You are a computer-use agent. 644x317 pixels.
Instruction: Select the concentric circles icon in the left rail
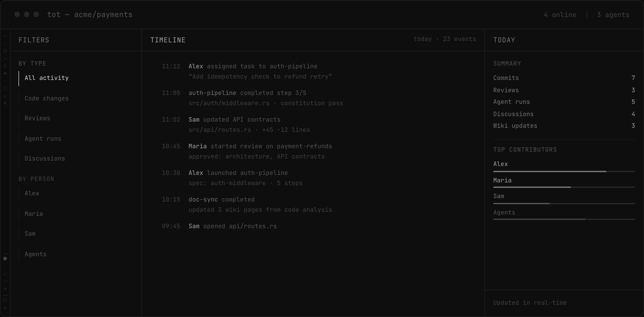point(5,88)
